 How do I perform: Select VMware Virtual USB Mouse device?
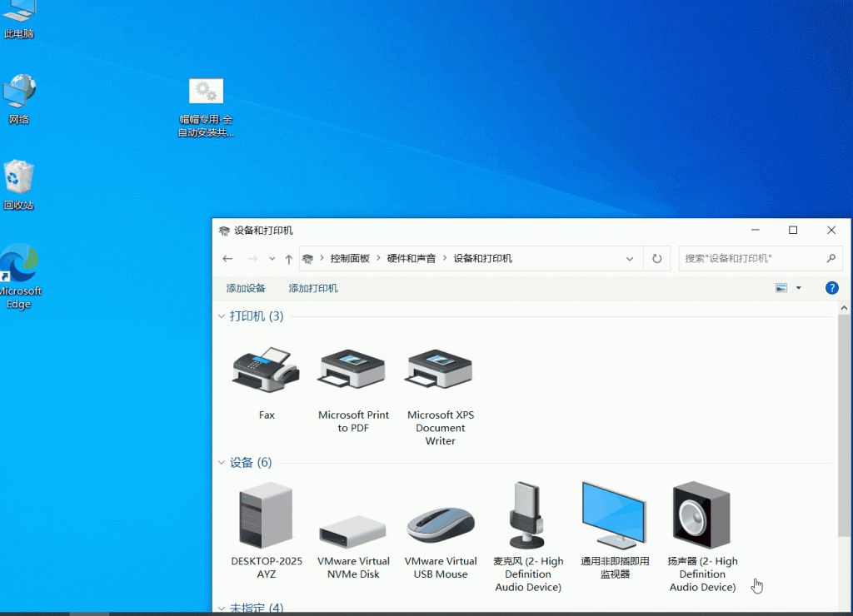click(x=440, y=524)
